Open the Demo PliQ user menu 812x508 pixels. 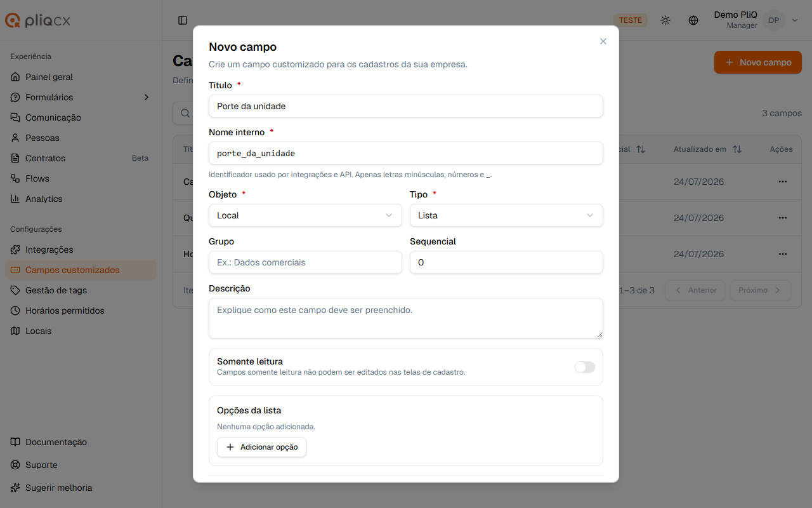click(756, 20)
